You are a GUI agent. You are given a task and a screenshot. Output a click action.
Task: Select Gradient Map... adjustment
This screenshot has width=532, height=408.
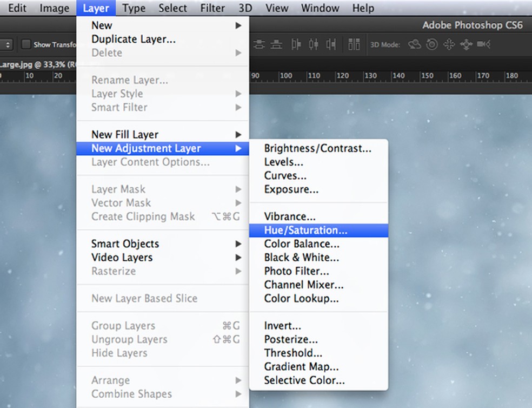pyautogui.click(x=318, y=366)
